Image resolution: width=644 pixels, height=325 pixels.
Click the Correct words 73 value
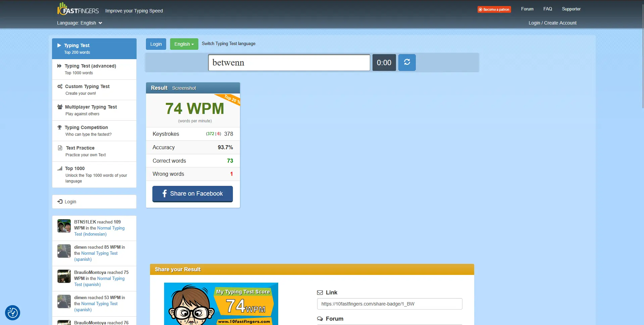(230, 161)
